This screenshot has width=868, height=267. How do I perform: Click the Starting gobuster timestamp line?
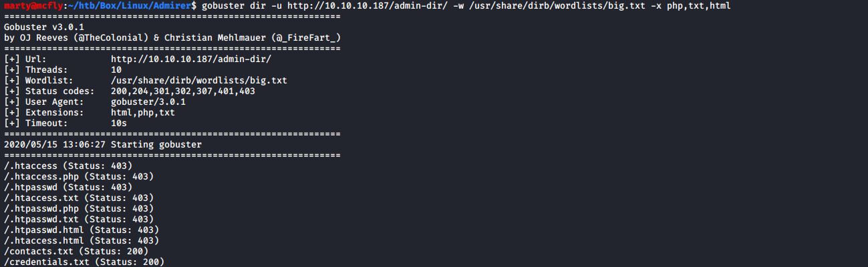(103, 144)
